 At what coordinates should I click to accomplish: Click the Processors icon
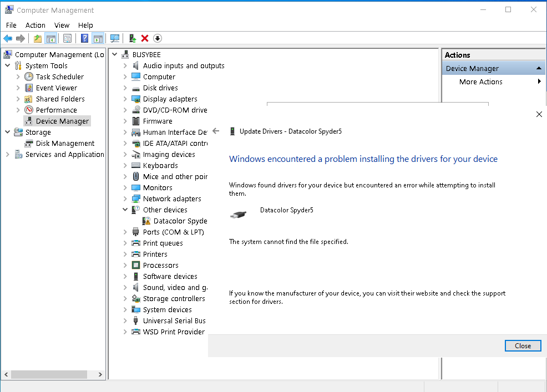point(136,265)
